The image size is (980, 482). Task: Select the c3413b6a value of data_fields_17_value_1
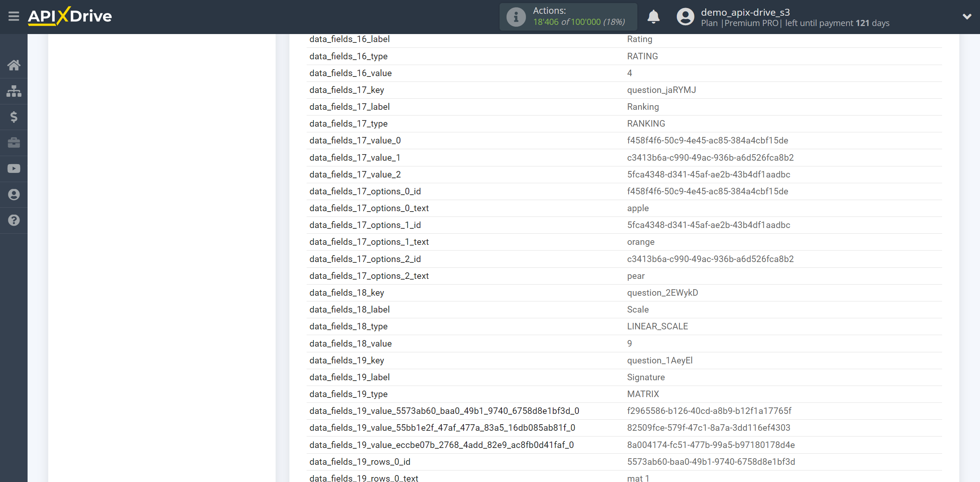[x=710, y=158]
